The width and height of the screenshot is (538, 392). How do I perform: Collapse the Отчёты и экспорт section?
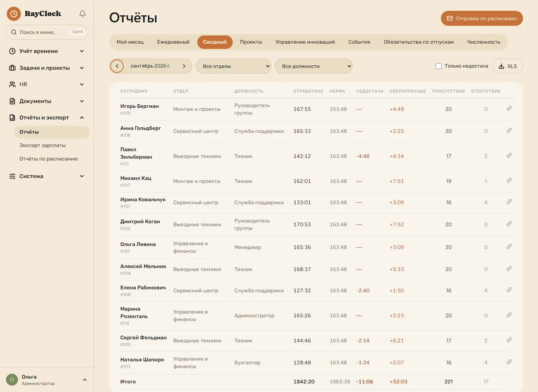pyautogui.click(x=47, y=118)
